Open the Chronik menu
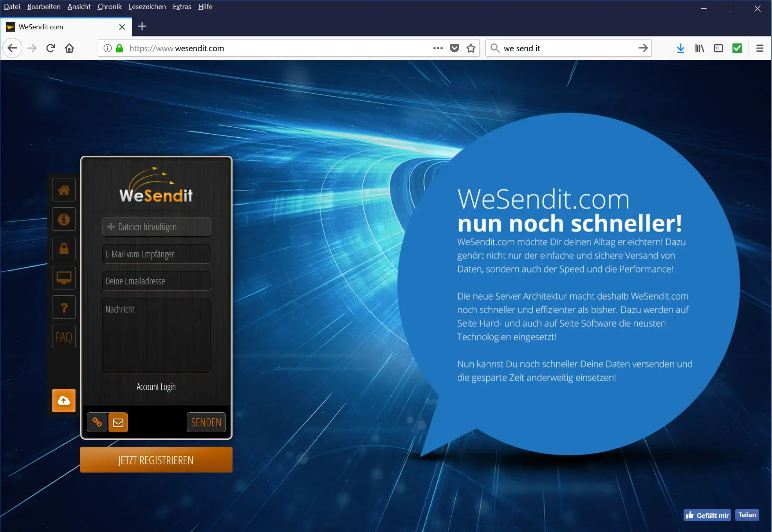 [109, 7]
